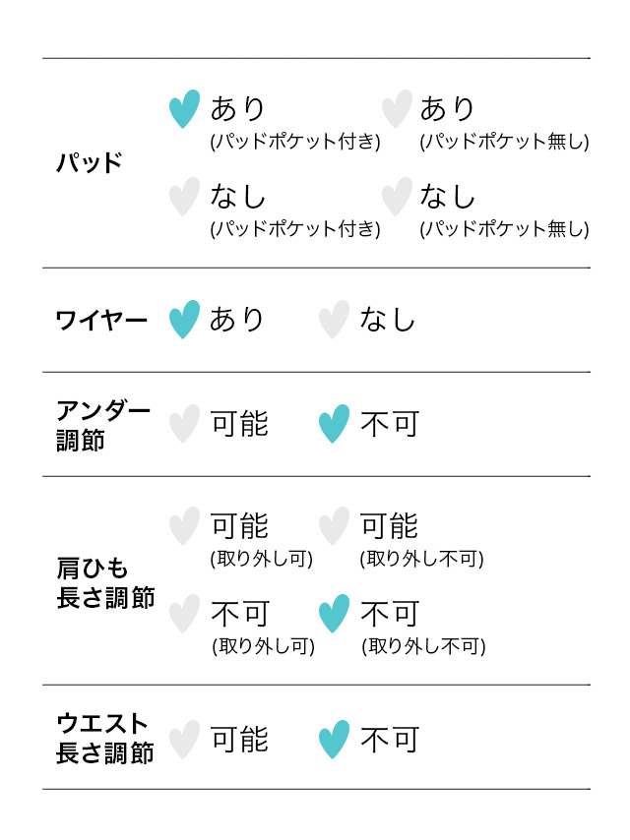Screen dimensions: 630x840
Task: Click the teal heart beside パッドポケット付き あり
Action: point(184,109)
